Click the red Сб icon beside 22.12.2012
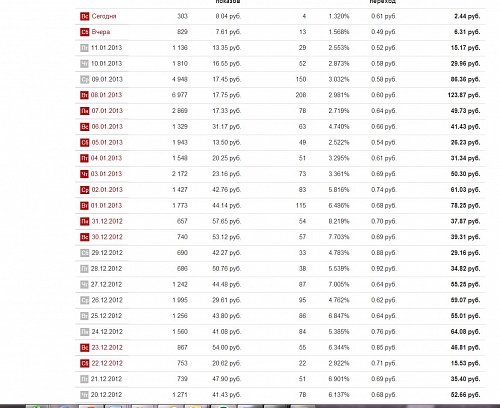This screenshot has width=500, height=408. tap(84, 363)
